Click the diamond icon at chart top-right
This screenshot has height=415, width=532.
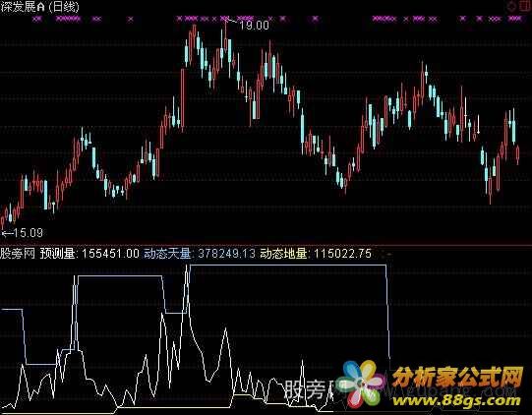pos(511,7)
